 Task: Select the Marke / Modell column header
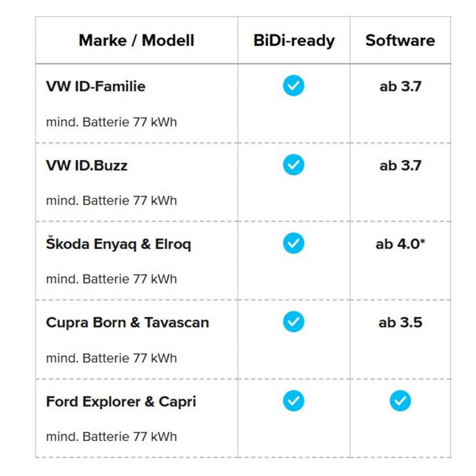coord(137,41)
